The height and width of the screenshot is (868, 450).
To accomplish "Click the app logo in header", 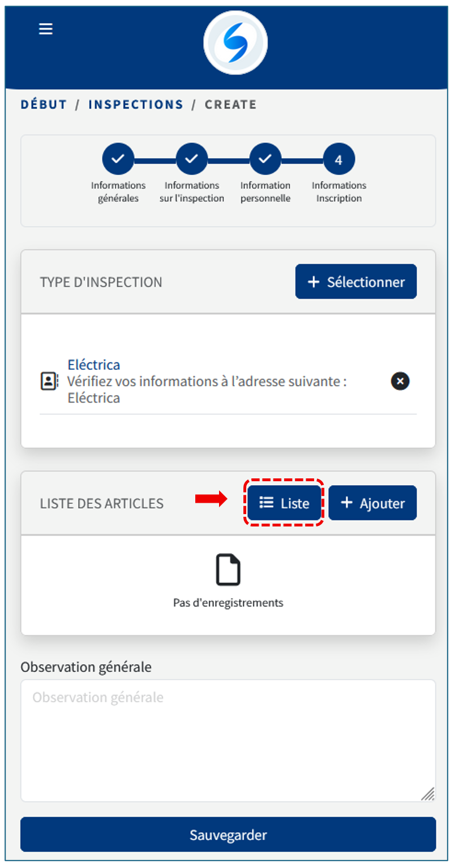I will click(x=235, y=43).
